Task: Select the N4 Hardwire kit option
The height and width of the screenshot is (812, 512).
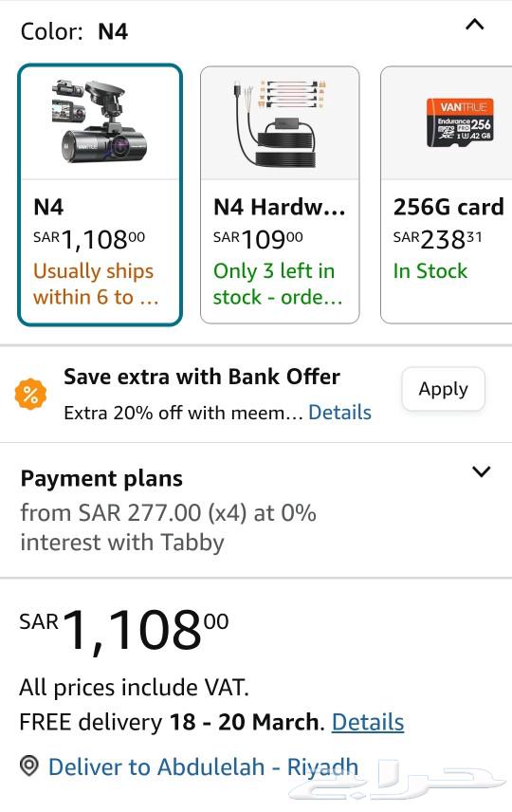Action: 280,194
